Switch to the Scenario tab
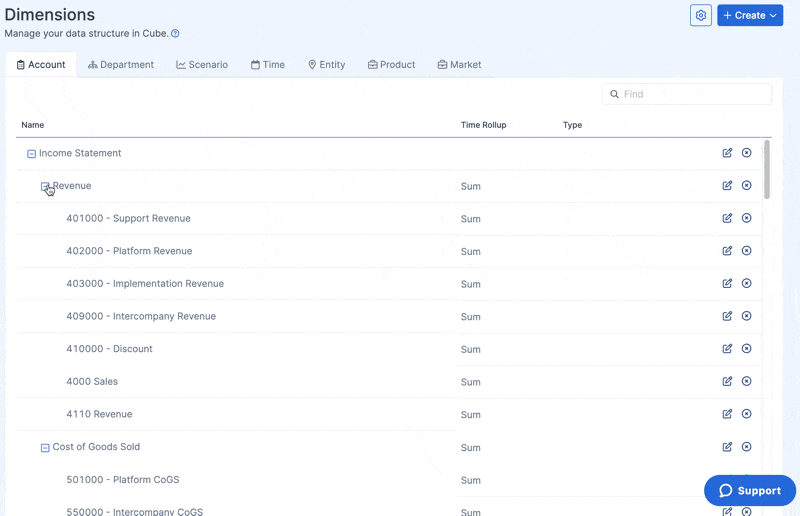Image resolution: width=800 pixels, height=516 pixels. (202, 65)
